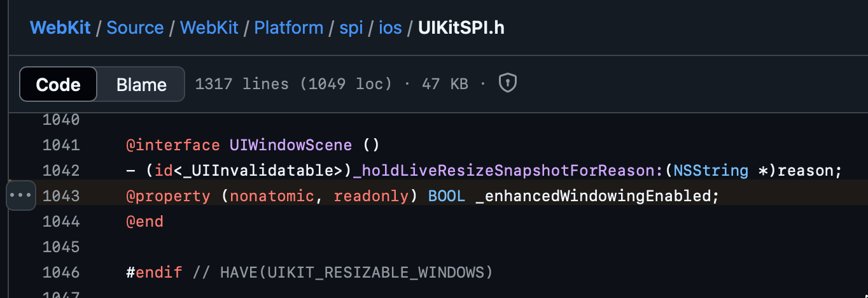Select line number 1042
Screen dimensions: 868x298
61,171
